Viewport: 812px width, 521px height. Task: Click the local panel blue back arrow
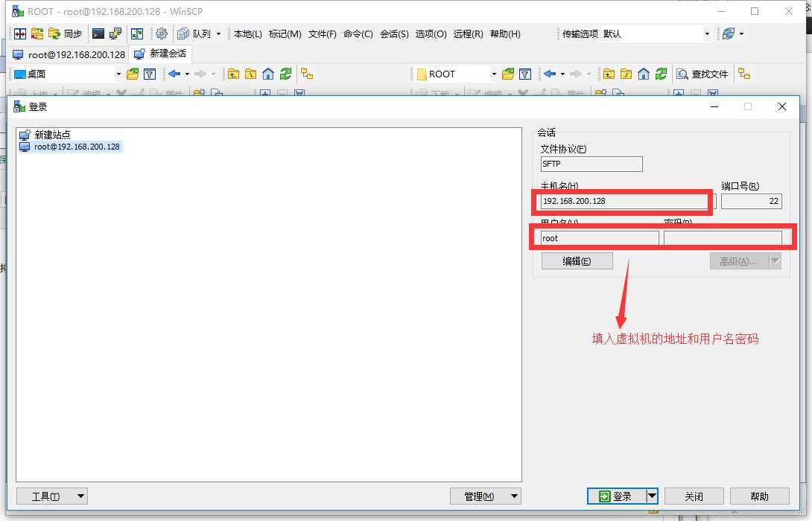click(174, 74)
